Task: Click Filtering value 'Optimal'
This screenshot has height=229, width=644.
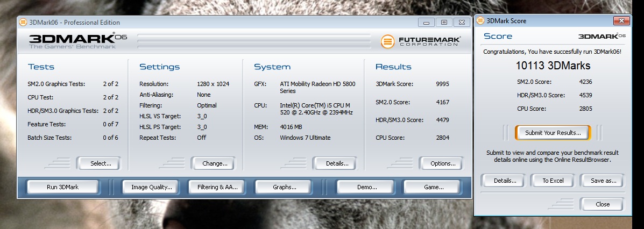Action: click(207, 105)
